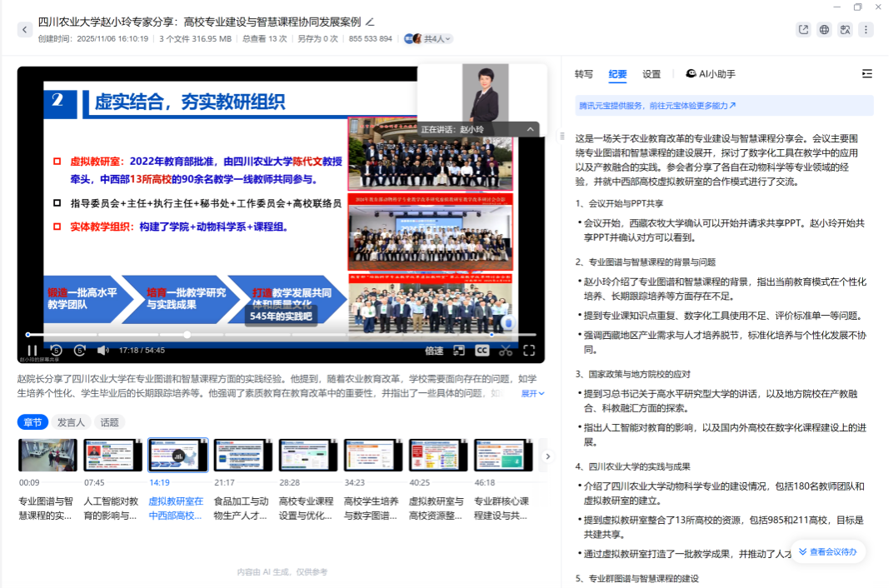893x588 pixels.
Task: Mute the video volume speaker icon
Action: click(103, 351)
